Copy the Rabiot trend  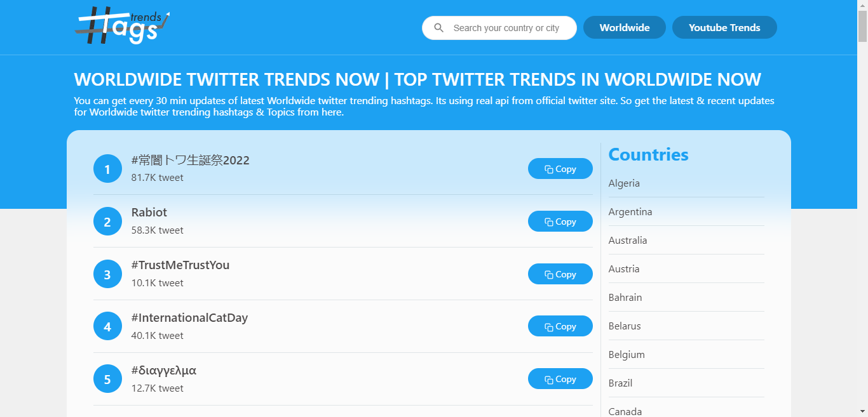click(560, 221)
